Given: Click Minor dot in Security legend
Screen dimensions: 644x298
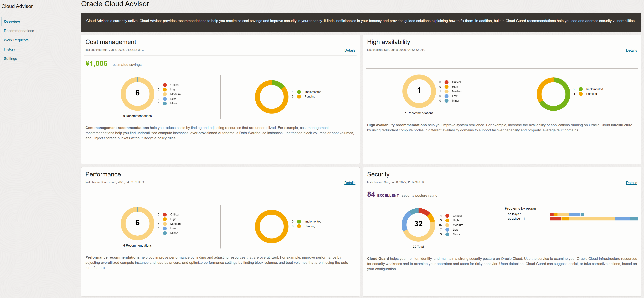Looking at the screenshot, I should [x=447, y=234].
